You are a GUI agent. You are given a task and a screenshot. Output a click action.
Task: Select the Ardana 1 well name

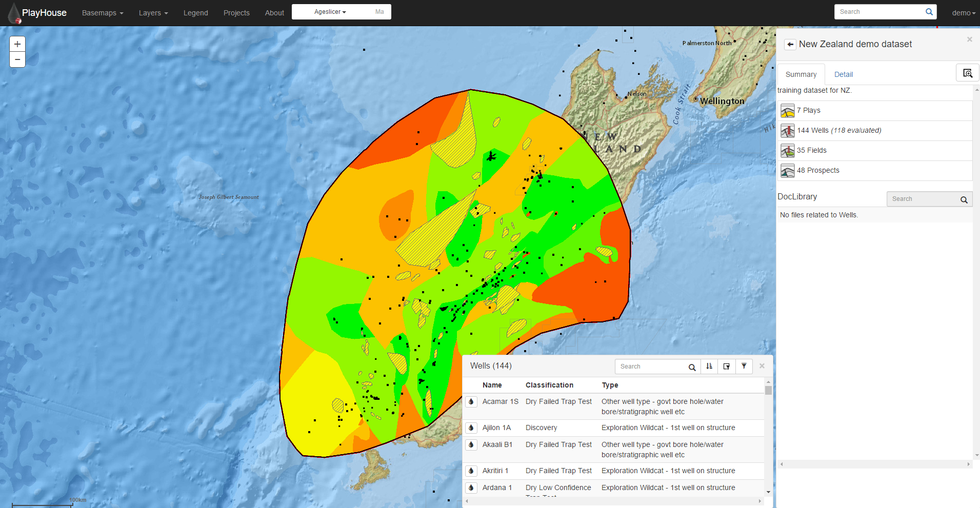coord(497,487)
